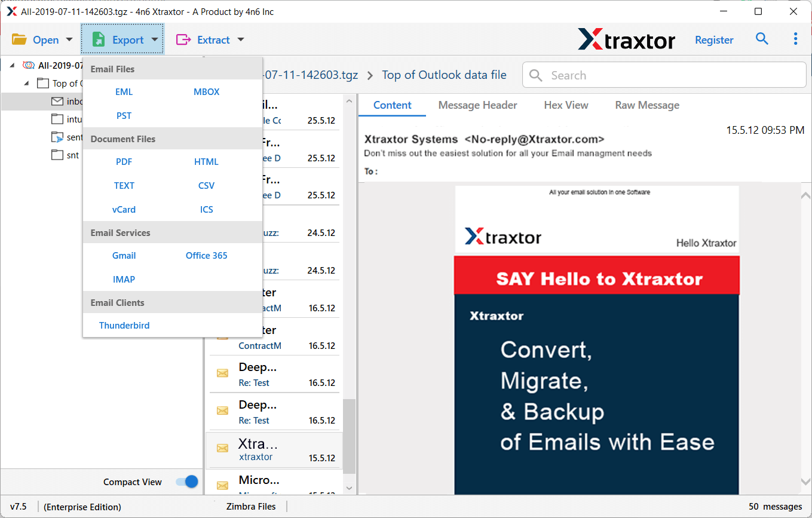Image resolution: width=812 pixels, height=518 pixels.
Task: Collapse the Export dropdown arrow
Action: click(x=154, y=40)
